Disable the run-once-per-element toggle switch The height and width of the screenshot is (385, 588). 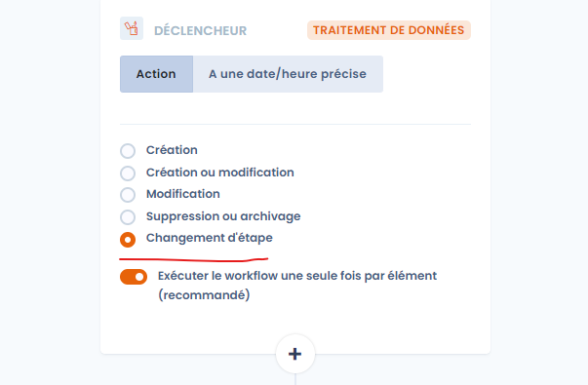tap(134, 277)
